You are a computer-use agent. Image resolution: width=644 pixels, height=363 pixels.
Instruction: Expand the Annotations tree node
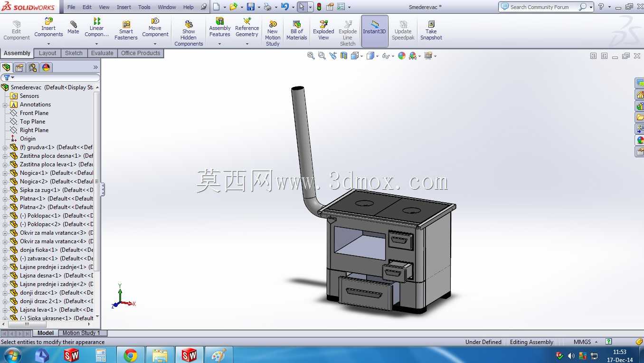pyautogui.click(x=5, y=105)
